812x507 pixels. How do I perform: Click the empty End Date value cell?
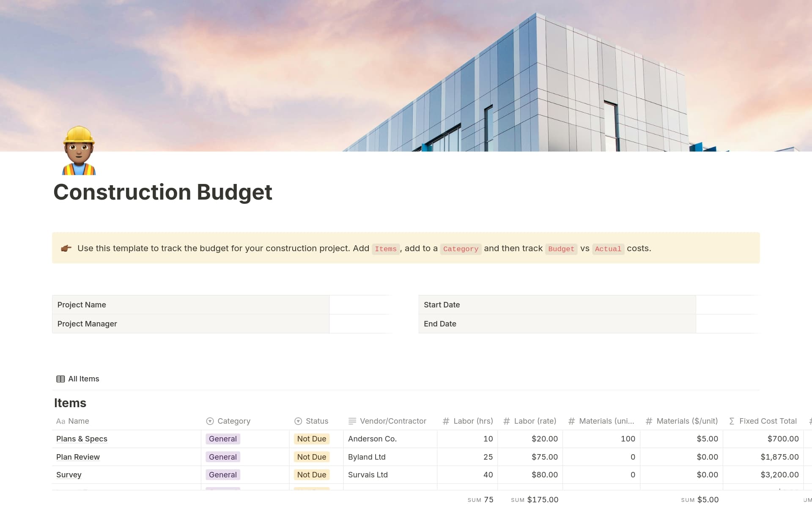coord(727,324)
